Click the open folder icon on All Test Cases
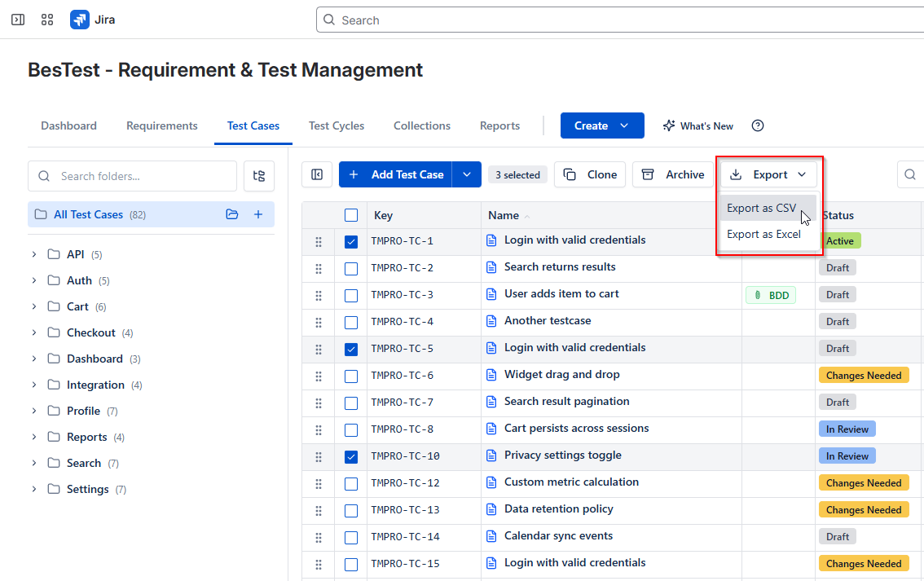The width and height of the screenshot is (924, 581). [x=232, y=214]
